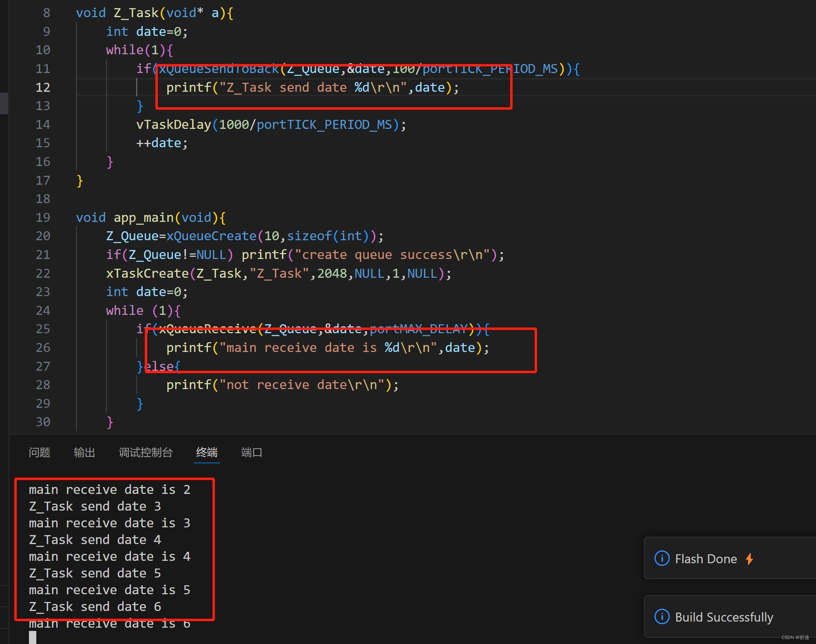Open the 输出 (Output) panel
Screen dimensions: 816x644
[84, 453]
